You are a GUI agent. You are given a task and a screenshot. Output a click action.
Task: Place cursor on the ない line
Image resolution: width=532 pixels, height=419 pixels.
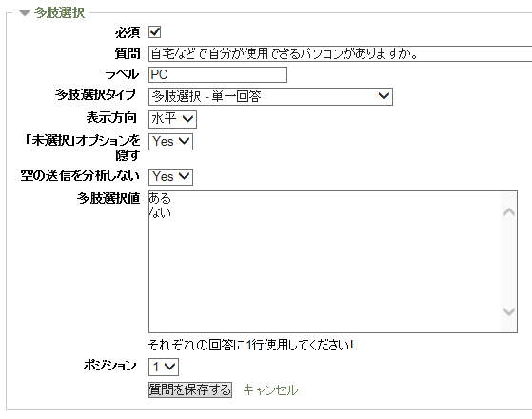click(x=160, y=212)
